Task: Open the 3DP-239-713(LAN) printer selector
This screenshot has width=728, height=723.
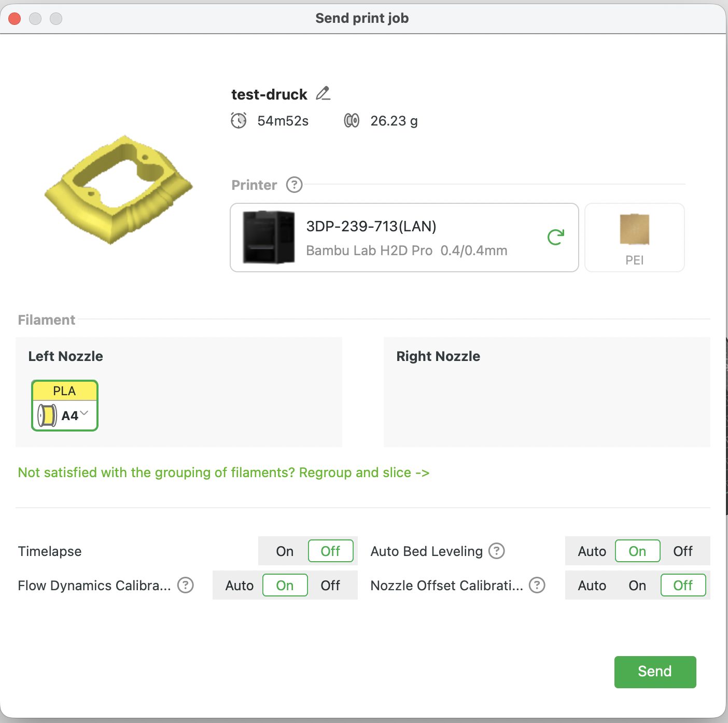Action: (x=404, y=237)
